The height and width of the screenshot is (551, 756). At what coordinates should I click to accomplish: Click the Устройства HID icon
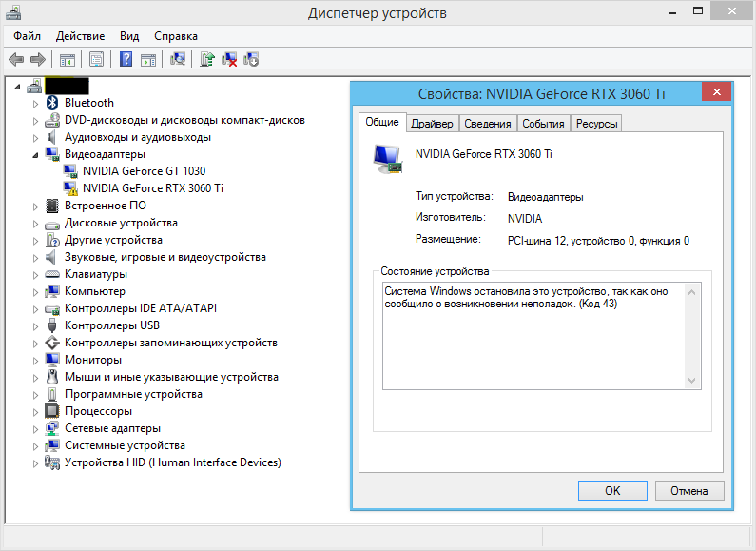click(52, 462)
